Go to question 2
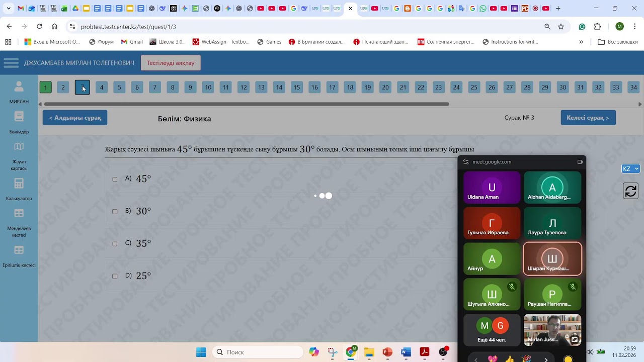The height and width of the screenshot is (362, 644). 63,87
